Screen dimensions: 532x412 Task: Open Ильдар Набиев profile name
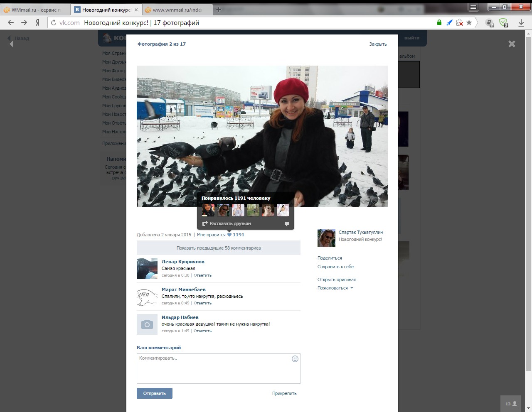pyautogui.click(x=180, y=317)
